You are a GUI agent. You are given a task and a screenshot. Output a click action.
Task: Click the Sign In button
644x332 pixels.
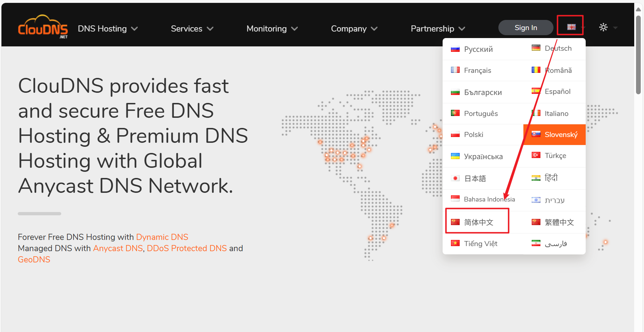click(526, 28)
